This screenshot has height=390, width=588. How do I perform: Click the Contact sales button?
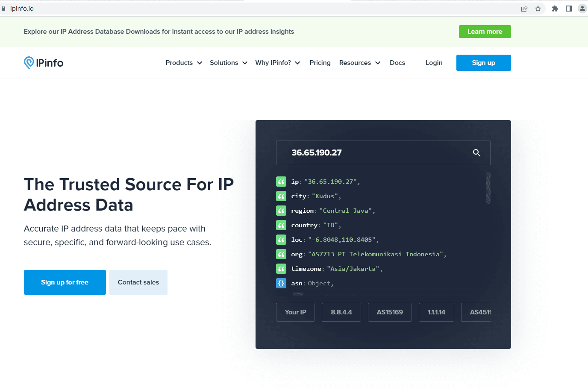[x=138, y=282]
